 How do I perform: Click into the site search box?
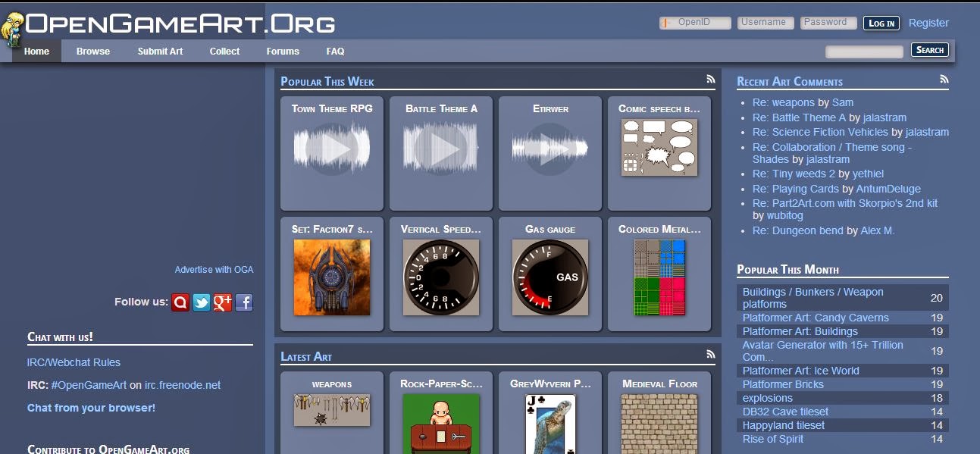865,52
